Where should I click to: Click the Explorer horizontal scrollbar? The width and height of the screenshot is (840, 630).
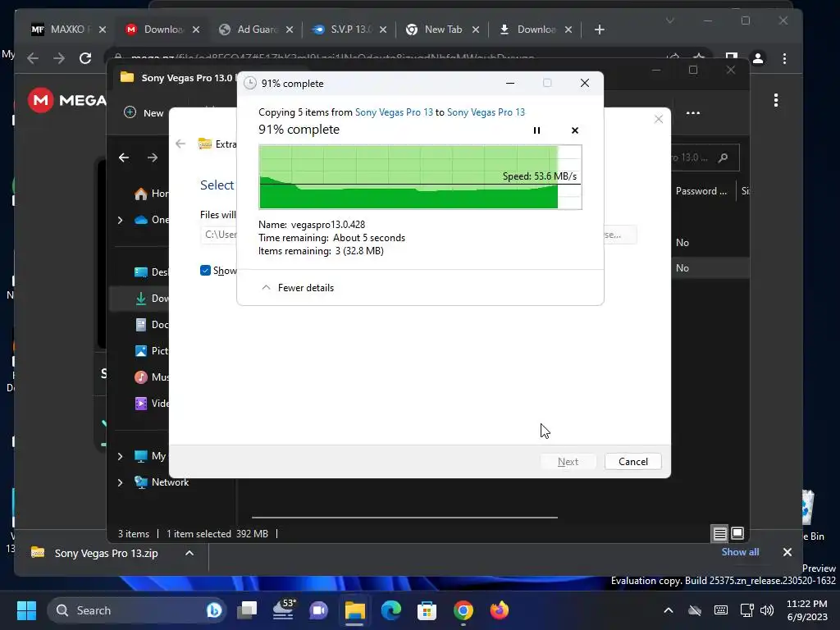click(x=404, y=518)
